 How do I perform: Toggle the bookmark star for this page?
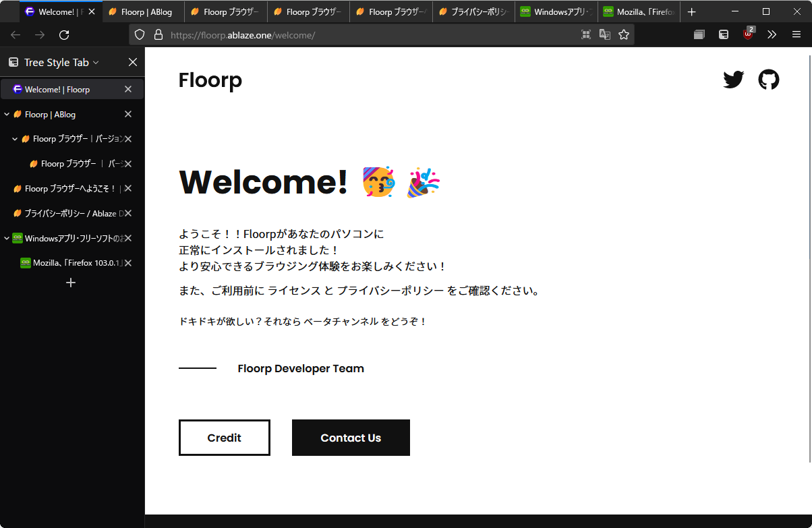coord(624,34)
